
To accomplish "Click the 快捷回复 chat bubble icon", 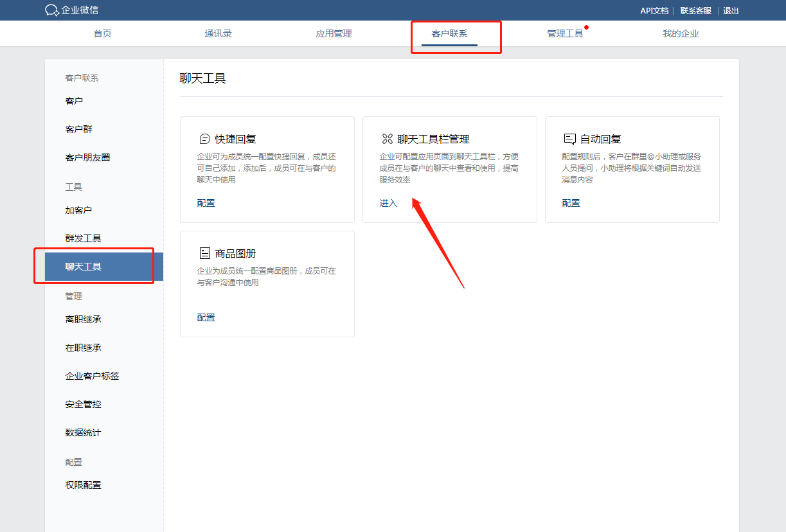I will [x=205, y=139].
